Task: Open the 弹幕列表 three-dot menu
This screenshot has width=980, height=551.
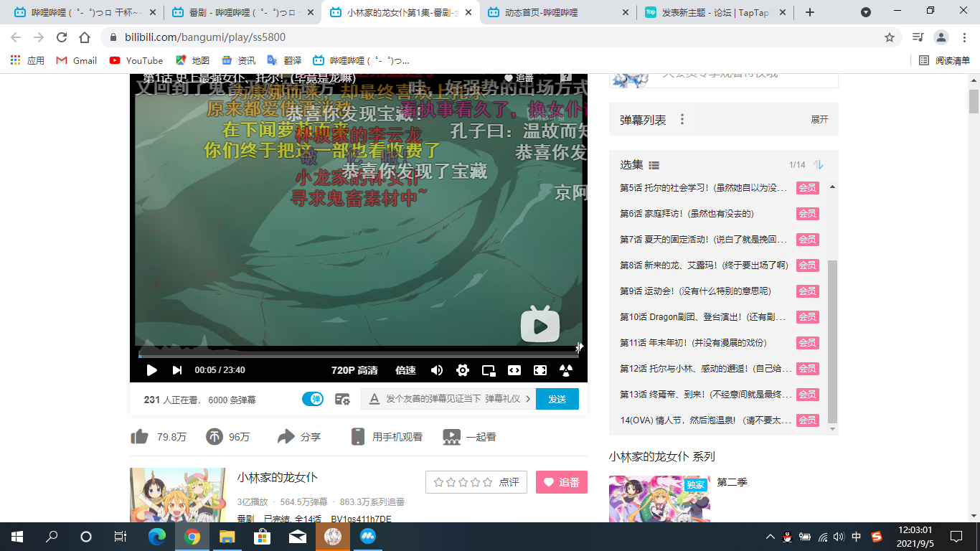Action: pyautogui.click(x=682, y=119)
